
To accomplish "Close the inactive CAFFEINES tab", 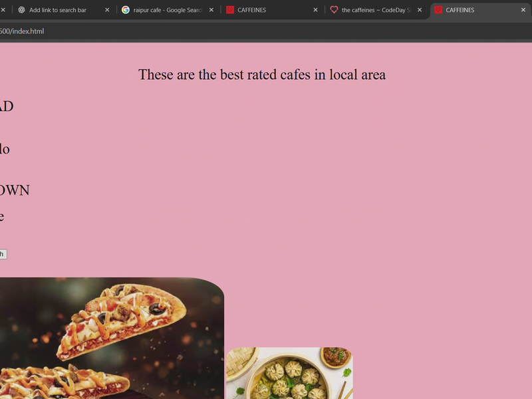I will click(x=315, y=10).
